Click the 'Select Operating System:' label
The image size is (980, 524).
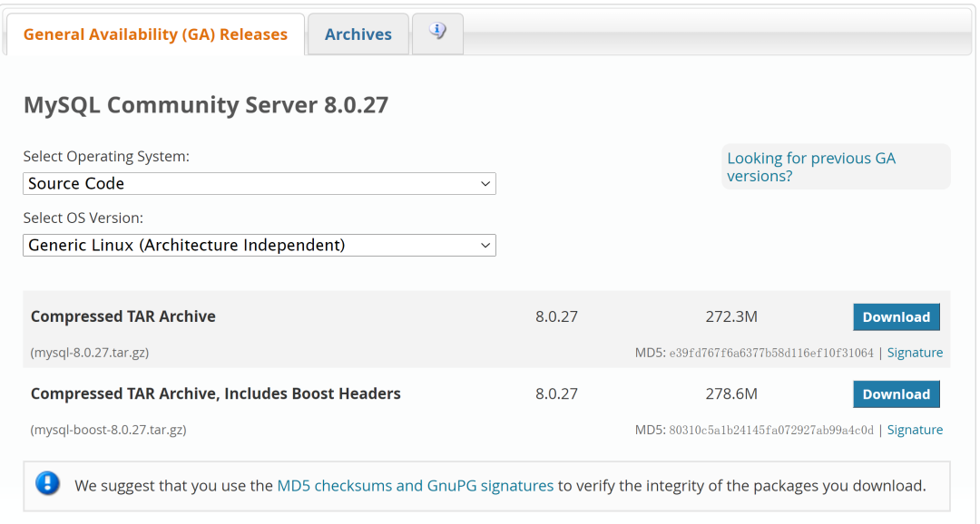[x=106, y=156]
